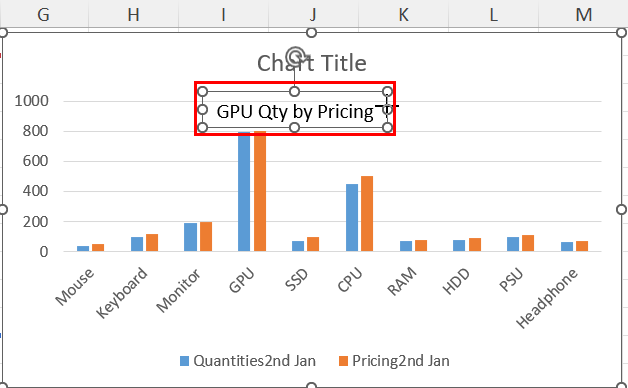Select column header L

coord(493,14)
